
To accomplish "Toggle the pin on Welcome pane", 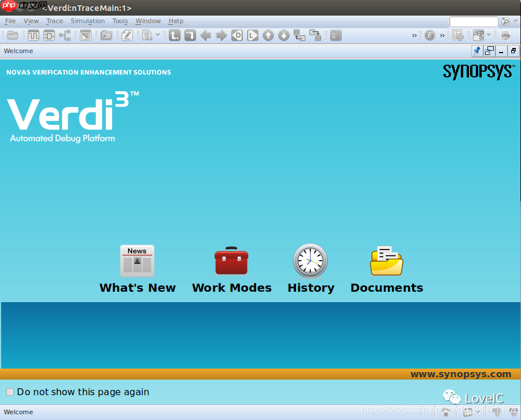I will [476, 51].
